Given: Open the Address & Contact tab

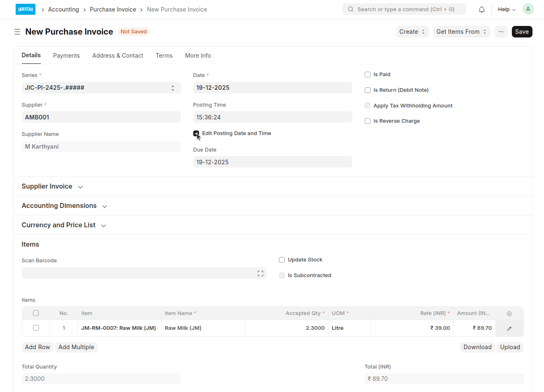Looking at the screenshot, I should point(117,56).
